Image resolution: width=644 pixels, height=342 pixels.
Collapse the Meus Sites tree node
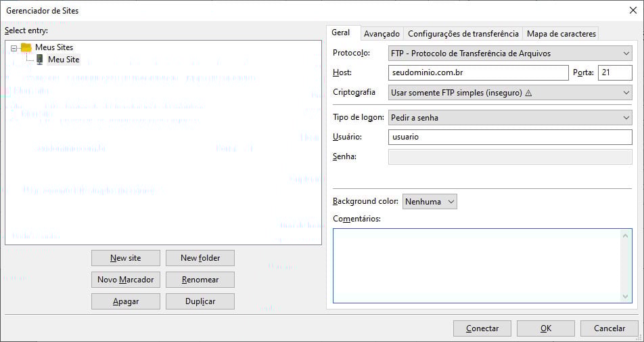[14, 48]
